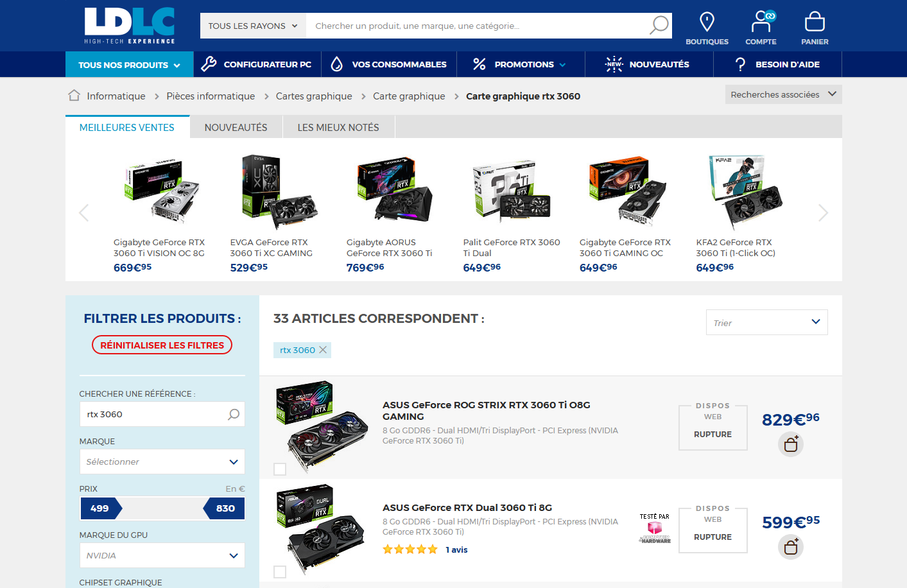Click the Promotions percent icon

[x=479, y=64]
